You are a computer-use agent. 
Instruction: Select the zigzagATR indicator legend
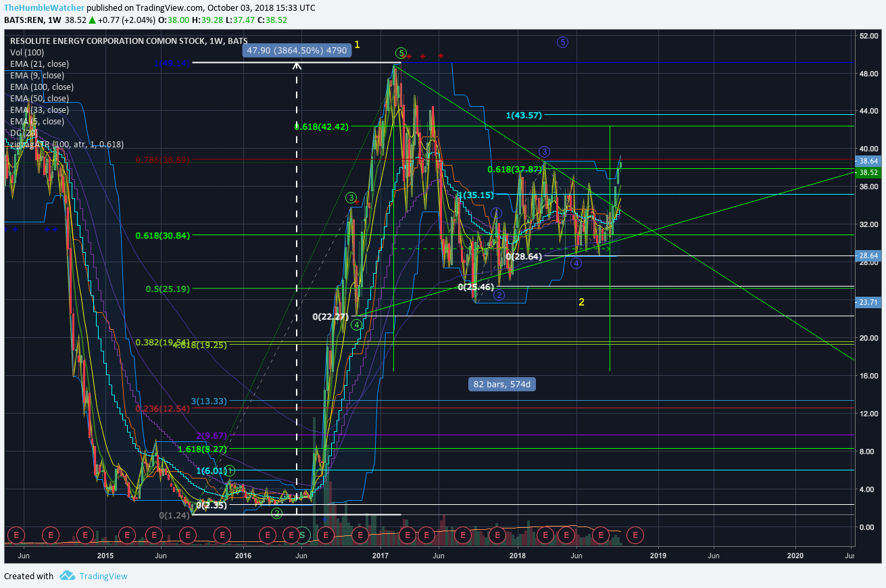pyautogui.click(x=67, y=144)
